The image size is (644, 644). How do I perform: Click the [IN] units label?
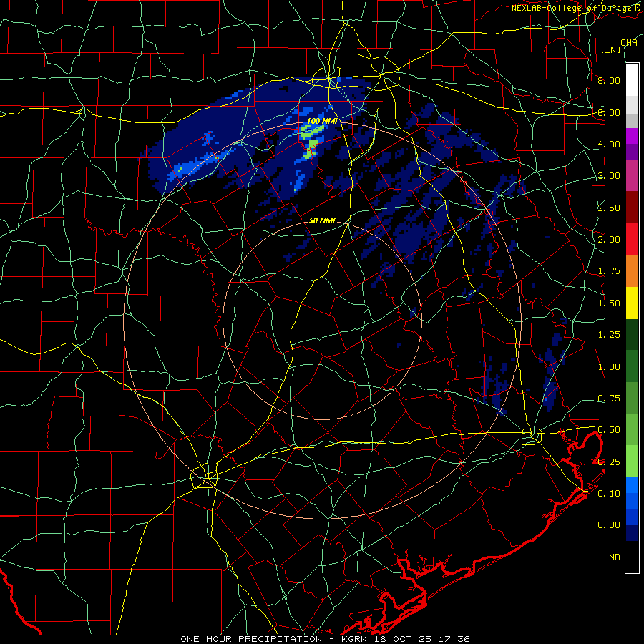[611, 49]
